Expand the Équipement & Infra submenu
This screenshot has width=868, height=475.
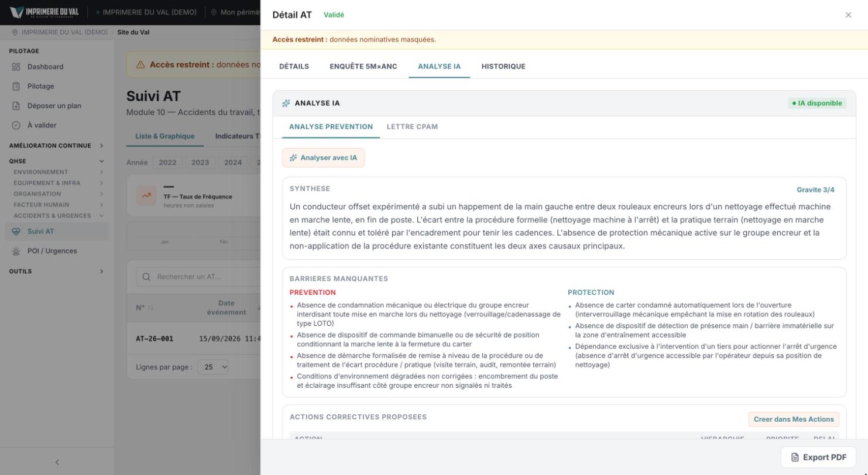pyautogui.click(x=101, y=183)
